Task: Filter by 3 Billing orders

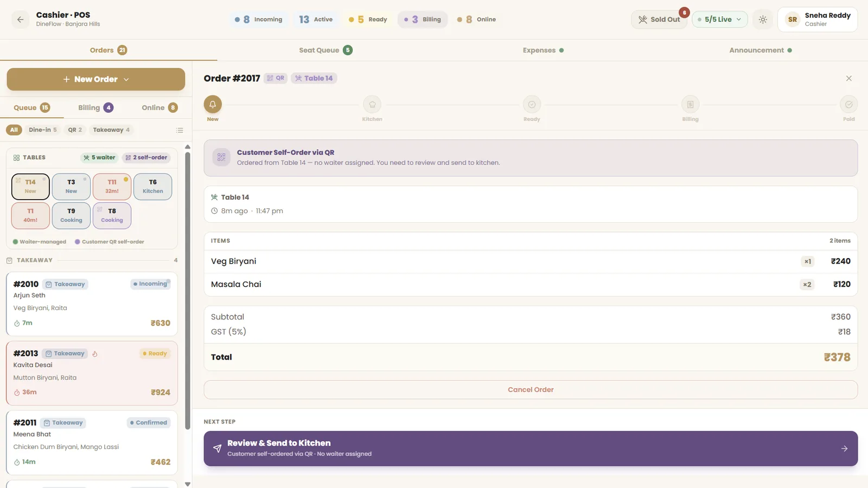Action: point(423,20)
